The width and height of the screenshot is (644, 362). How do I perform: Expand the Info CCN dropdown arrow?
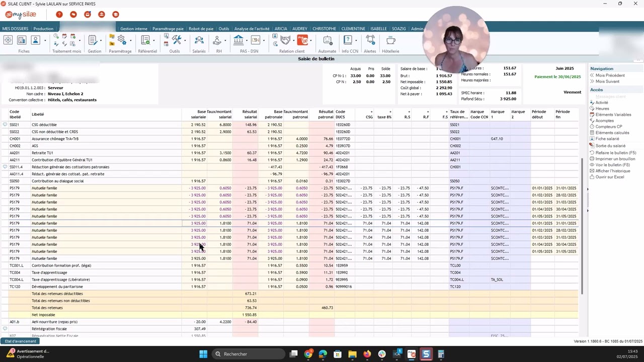click(x=356, y=41)
